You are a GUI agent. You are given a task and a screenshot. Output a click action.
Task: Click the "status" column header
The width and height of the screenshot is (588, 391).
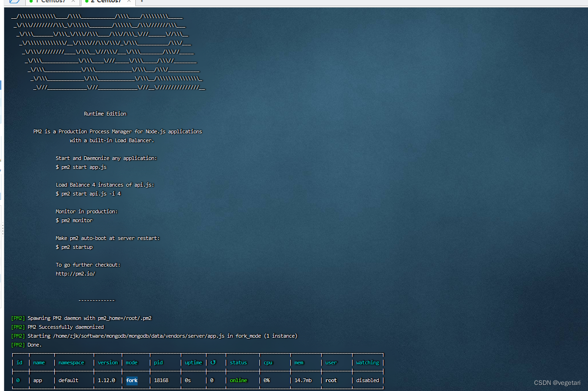click(x=238, y=362)
